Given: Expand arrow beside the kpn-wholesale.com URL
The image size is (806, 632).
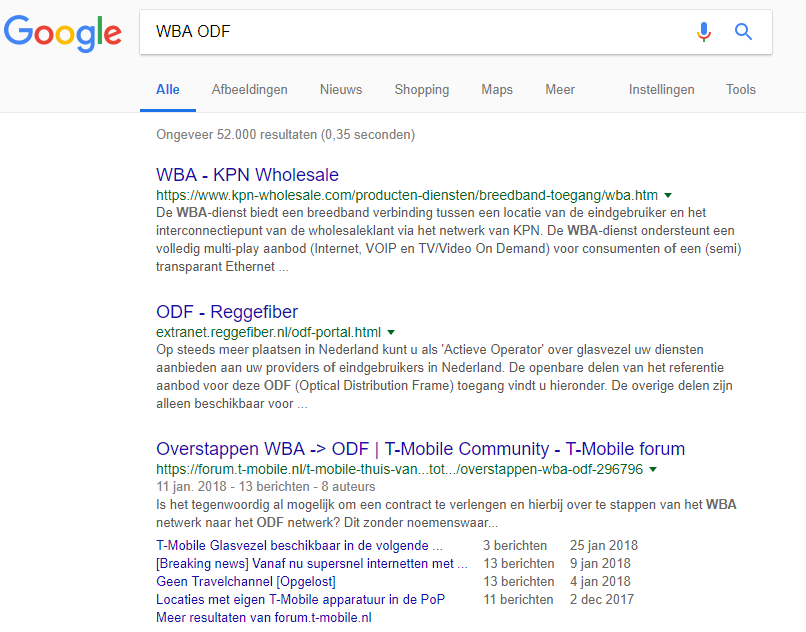Looking at the screenshot, I should click(x=668, y=195).
